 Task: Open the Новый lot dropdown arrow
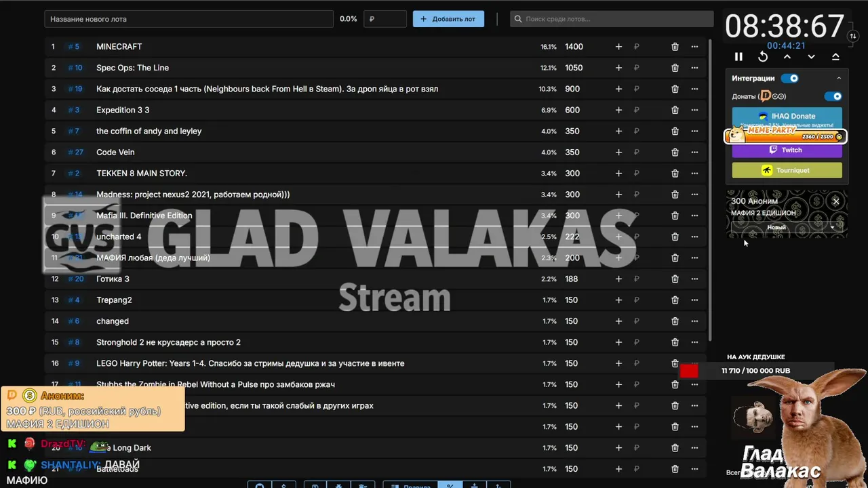(833, 228)
